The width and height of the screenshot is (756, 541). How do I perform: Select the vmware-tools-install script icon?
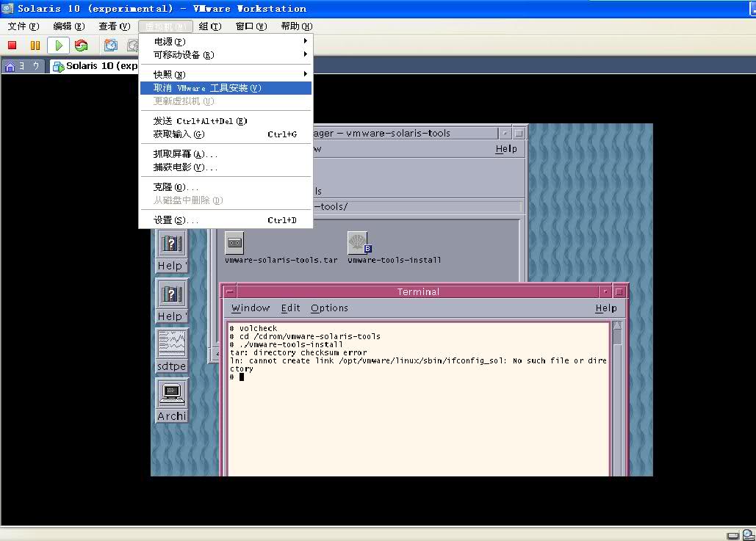coord(359,243)
